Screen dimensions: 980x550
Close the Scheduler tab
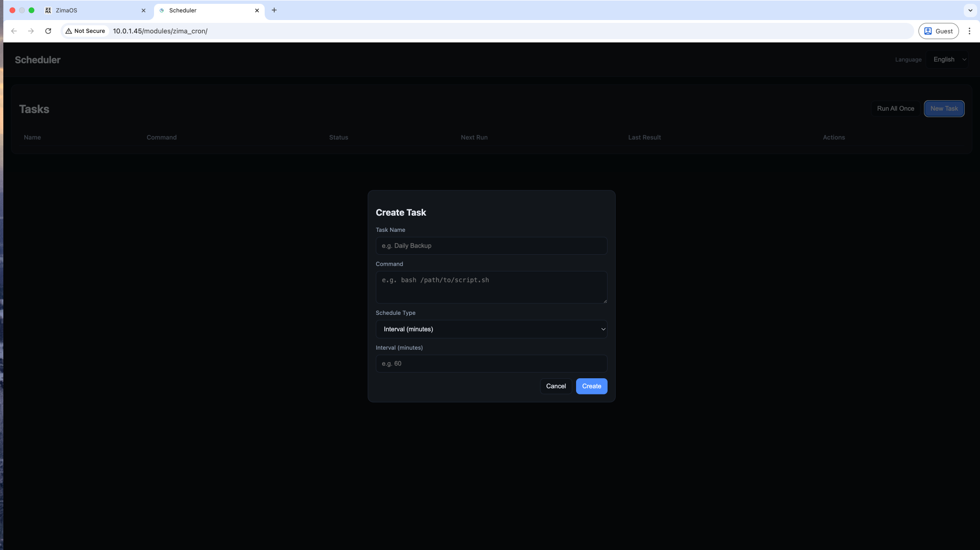[x=257, y=10]
